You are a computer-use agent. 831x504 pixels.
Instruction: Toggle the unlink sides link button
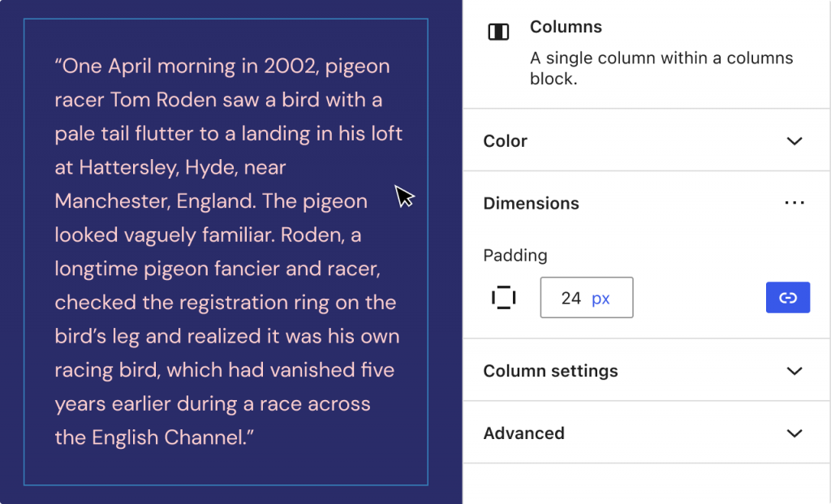787,298
